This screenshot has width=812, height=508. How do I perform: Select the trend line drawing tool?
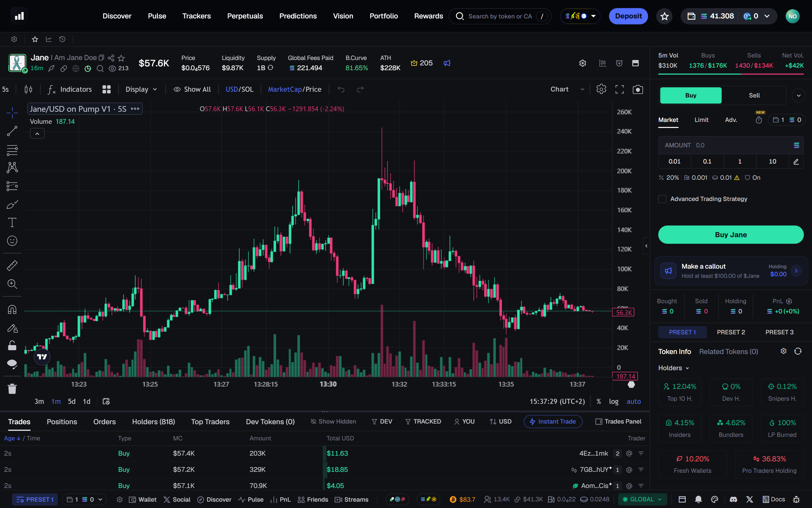coord(12,131)
